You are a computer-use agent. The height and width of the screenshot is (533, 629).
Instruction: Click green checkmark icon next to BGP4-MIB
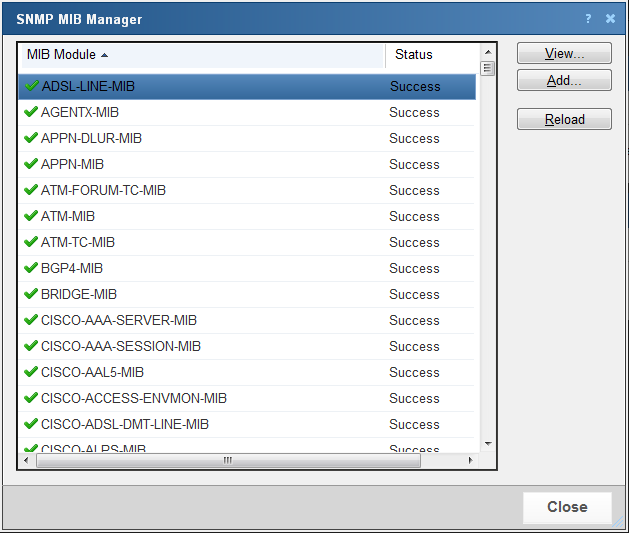coord(31,268)
